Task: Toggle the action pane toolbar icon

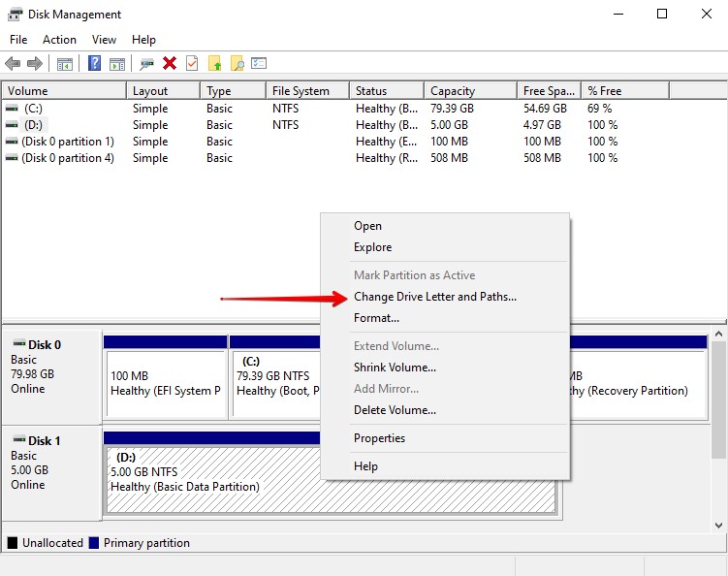Action: coord(117,64)
